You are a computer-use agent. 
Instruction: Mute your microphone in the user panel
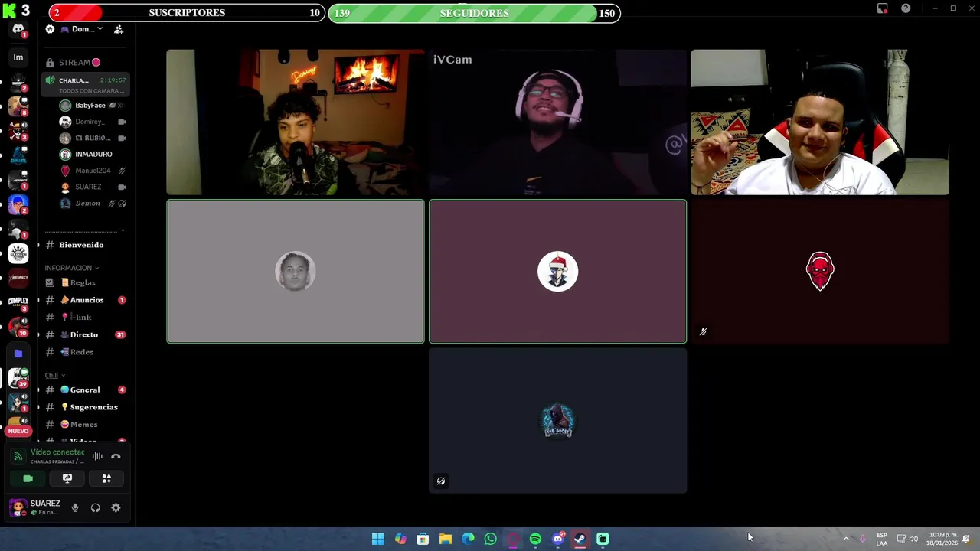click(x=75, y=507)
